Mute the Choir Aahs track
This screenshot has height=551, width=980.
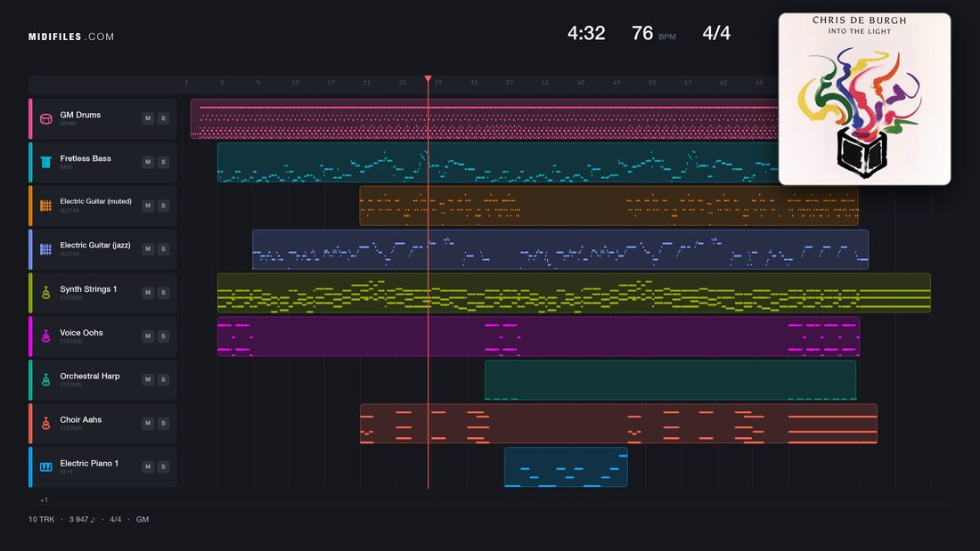(148, 423)
